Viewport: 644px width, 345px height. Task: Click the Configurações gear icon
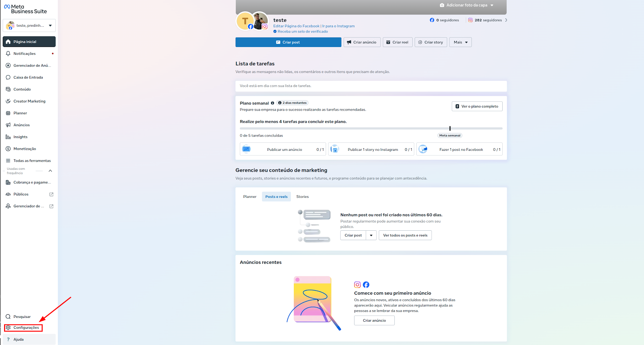tap(8, 327)
